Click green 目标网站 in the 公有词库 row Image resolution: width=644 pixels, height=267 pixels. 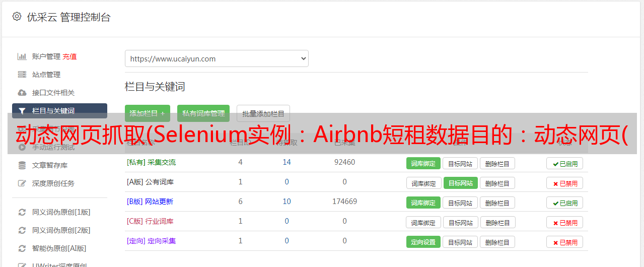(x=460, y=183)
